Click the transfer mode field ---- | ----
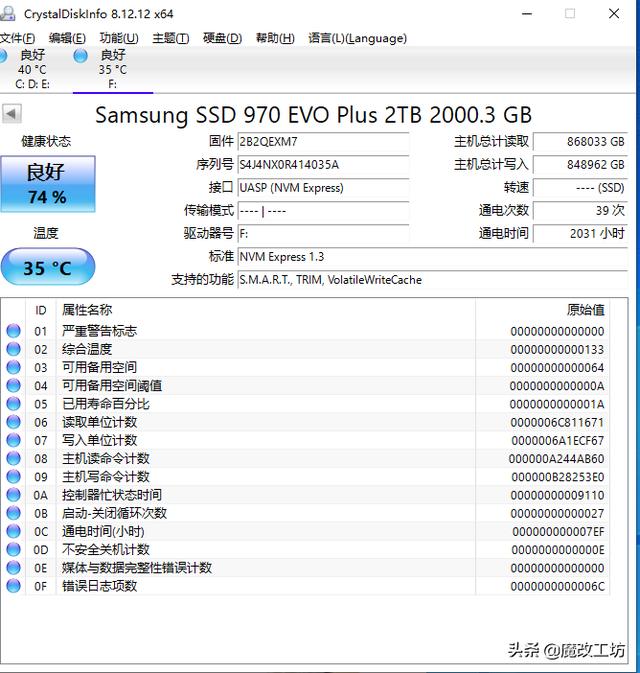 pyautogui.click(x=323, y=211)
